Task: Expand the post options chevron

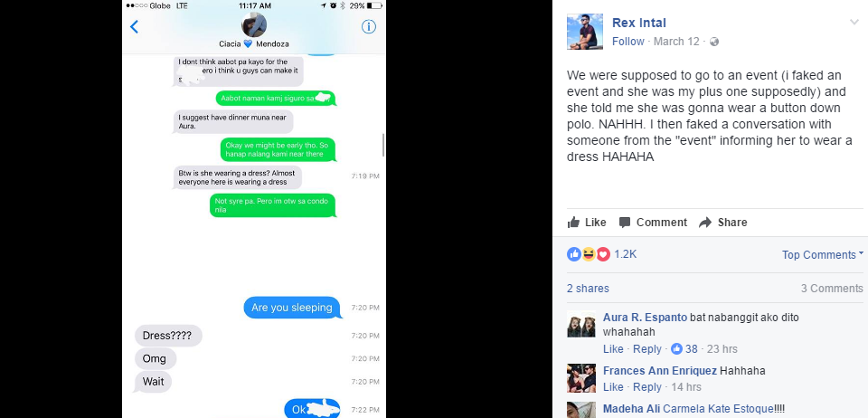Action: coord(854,22)
